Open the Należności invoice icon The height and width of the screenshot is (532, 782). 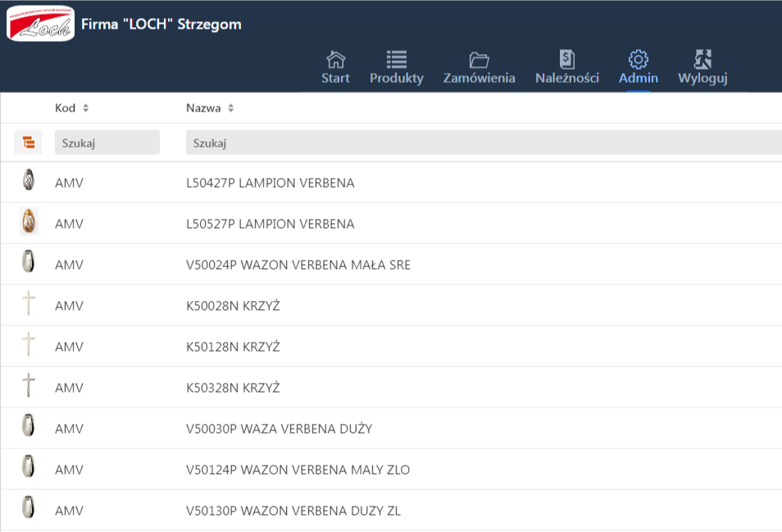pyautogui.click(x=566, y=60)
